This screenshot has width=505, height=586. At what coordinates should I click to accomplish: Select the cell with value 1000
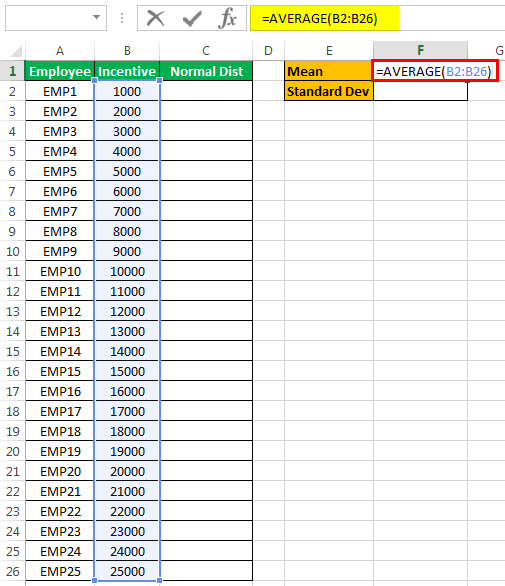coord(127,91)
